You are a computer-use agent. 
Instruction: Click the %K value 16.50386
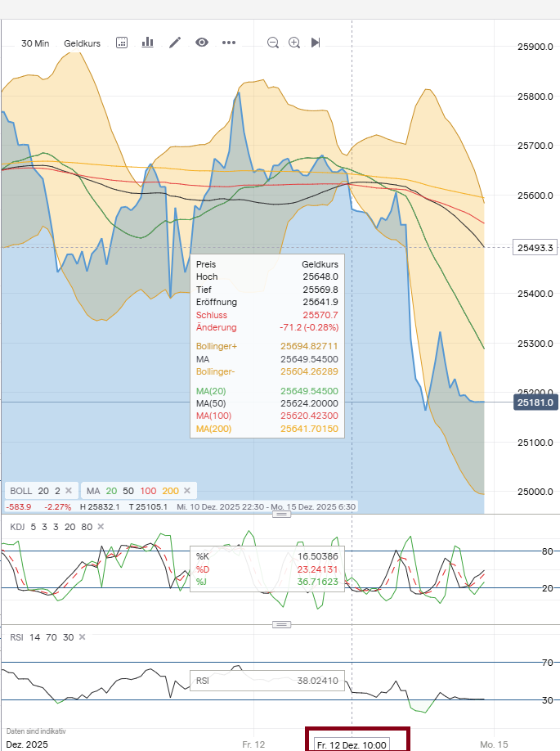click(x=318, y=556)
